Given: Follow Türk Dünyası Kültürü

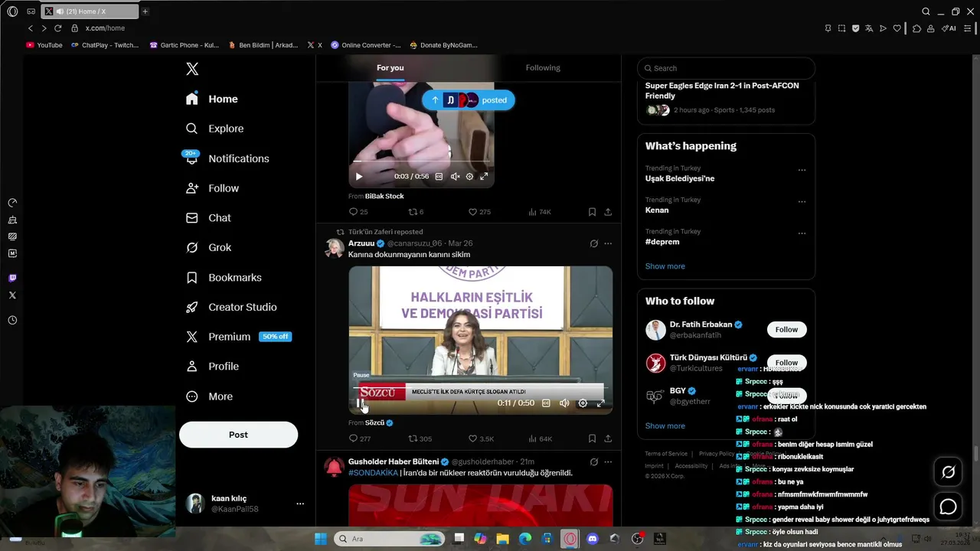Looking at the screenshot, I should (x=786, y=362).
